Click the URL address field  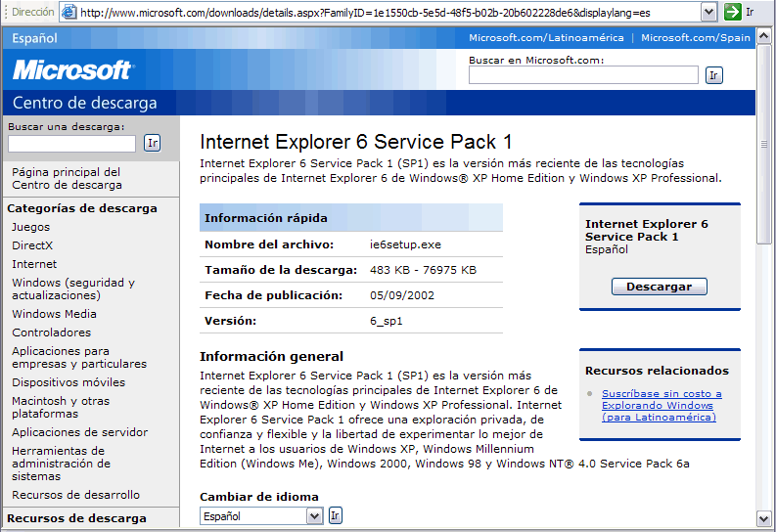pyautogui.click(x=388, y=13)
